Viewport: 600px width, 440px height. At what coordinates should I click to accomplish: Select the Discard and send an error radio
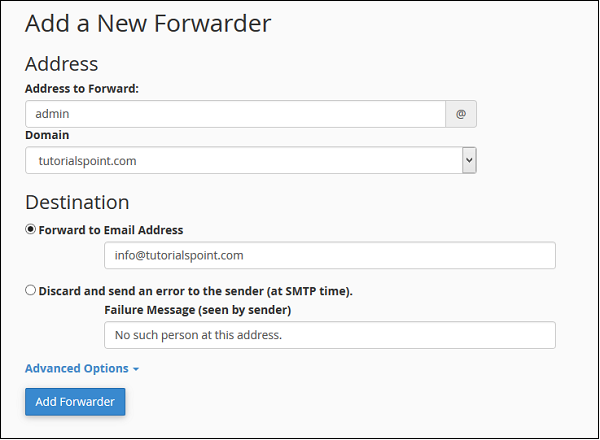coord(31,290)
